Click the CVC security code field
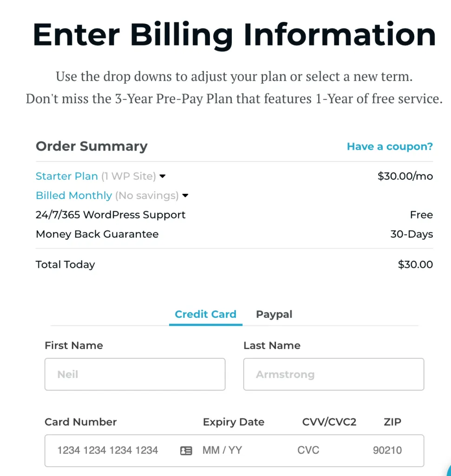This screenshot has width=451, height=476. 308,450
